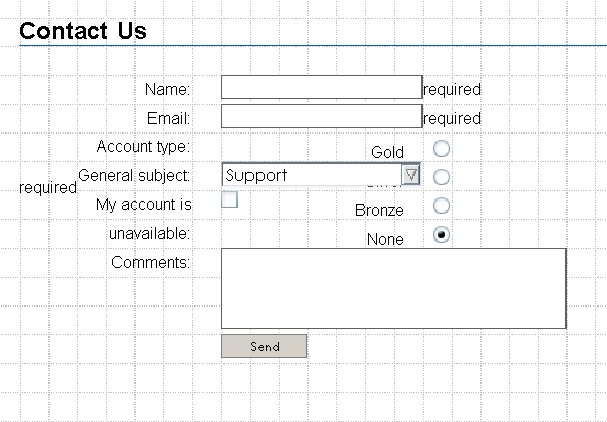Viewport: 607px width, 422px height.
Task: Click the Name text input field
Action: pos(321,88)
